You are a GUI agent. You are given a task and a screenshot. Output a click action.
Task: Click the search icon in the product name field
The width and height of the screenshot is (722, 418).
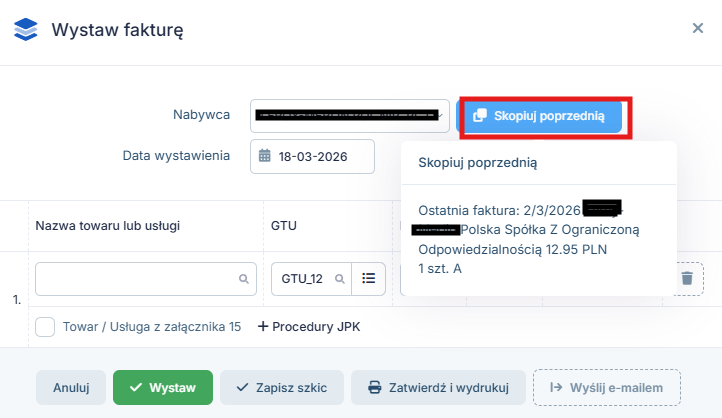click(x=243, y=279)
